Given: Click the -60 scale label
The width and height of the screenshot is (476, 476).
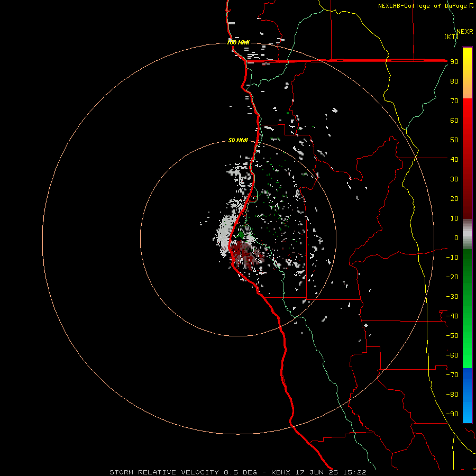Looking at the screenshot, I should click(x=452, y=355).
